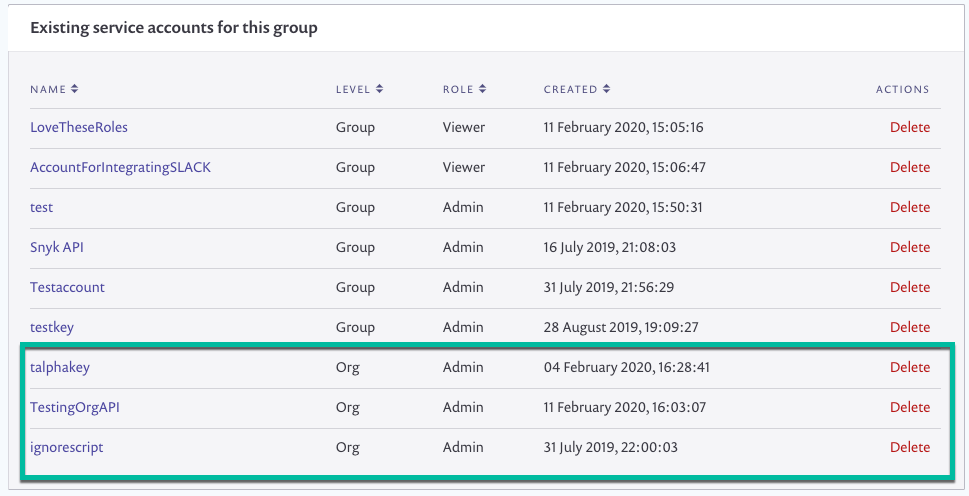Click the ROLE column header text
This screenshot has width=969, height=496.
(458, 90)
